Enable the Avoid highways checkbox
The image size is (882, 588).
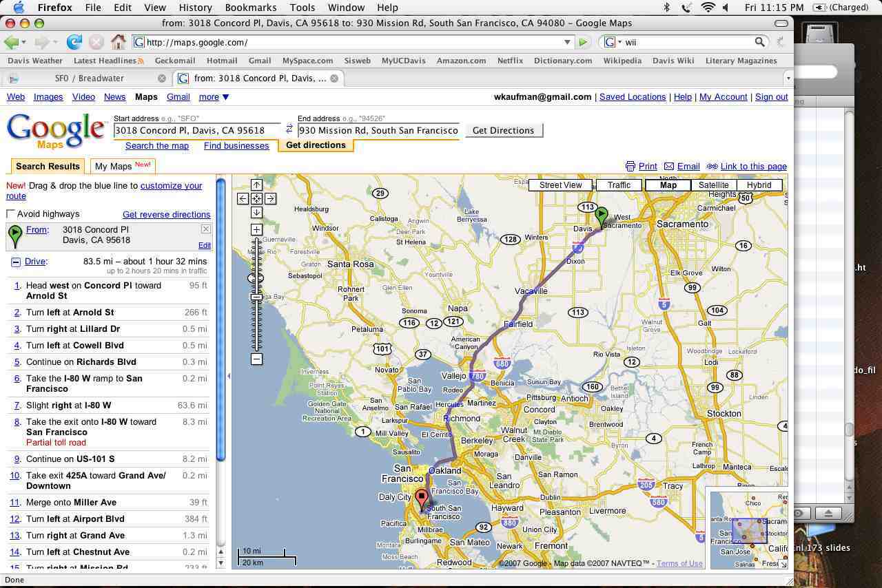(11, 214)
